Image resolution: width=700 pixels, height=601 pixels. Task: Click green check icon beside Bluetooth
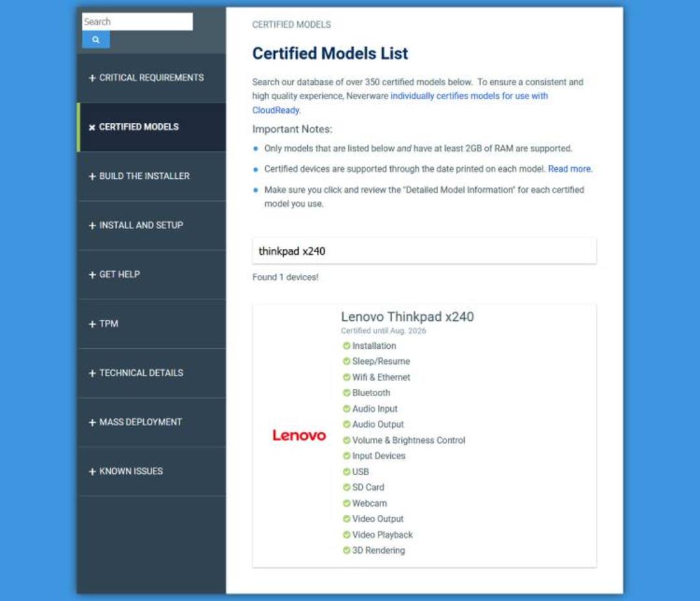pyautogui.click(x=346, y=393)
